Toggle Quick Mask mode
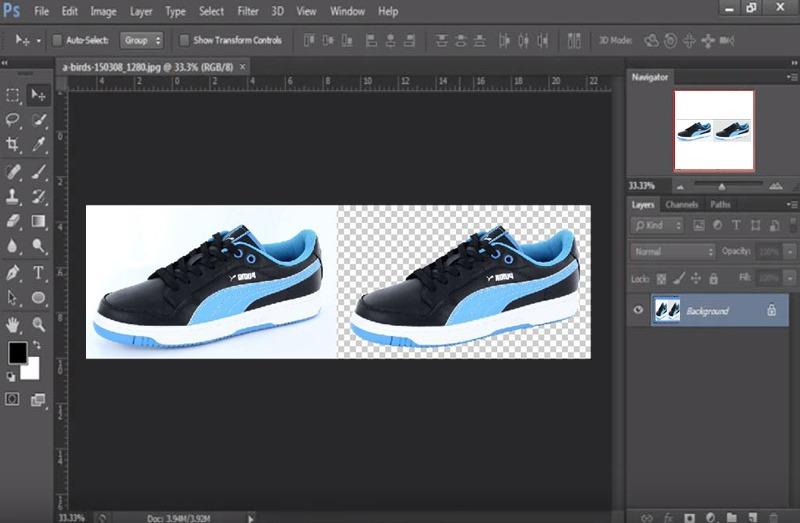The width and height of the screenshot is (800, 523). (12, 399)
